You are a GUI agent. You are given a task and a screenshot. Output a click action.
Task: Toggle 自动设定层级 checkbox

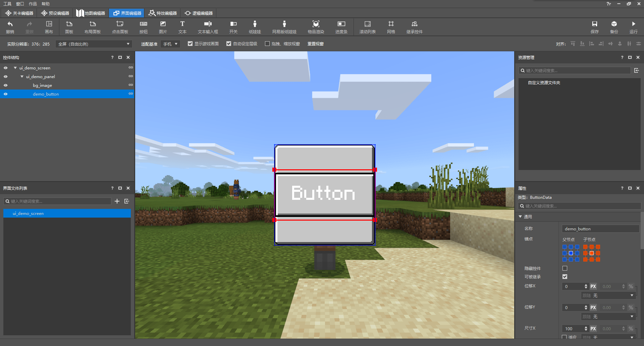pyautogui.click(x=229, y=44)
